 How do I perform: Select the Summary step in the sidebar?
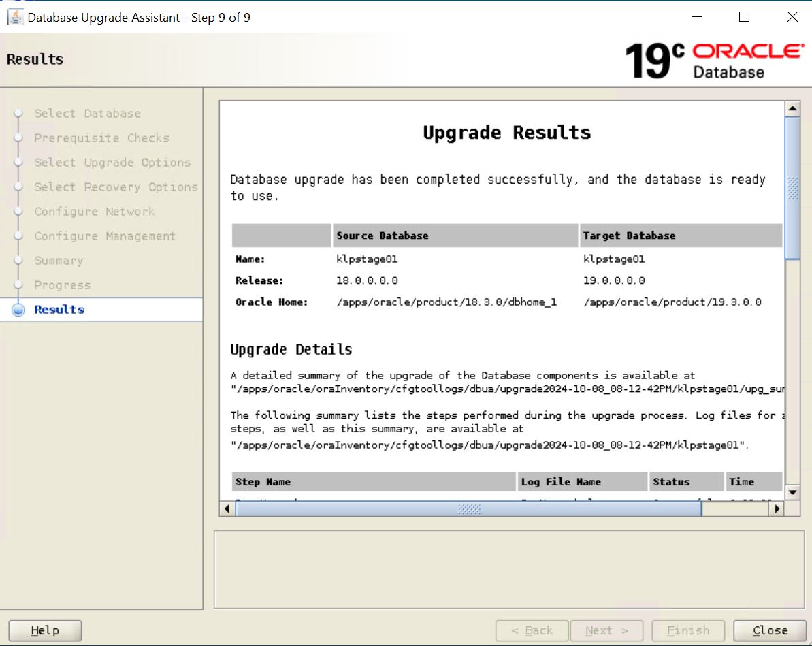click(59, 261)
